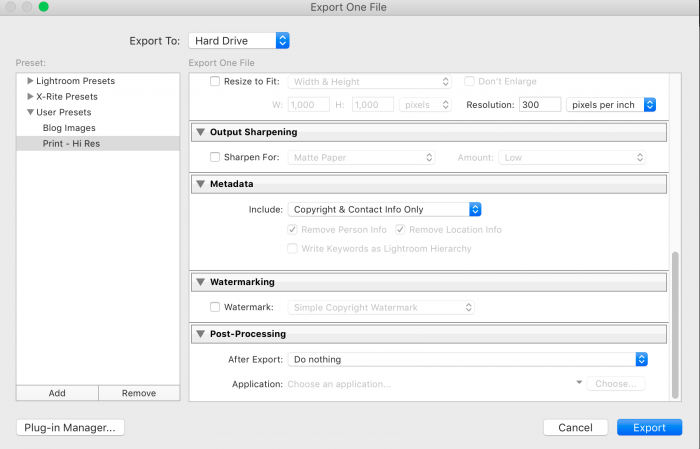Toggle the Don't Enlarge checkbox
This screenshot has width=700, height=449.
tap(469, 81)
